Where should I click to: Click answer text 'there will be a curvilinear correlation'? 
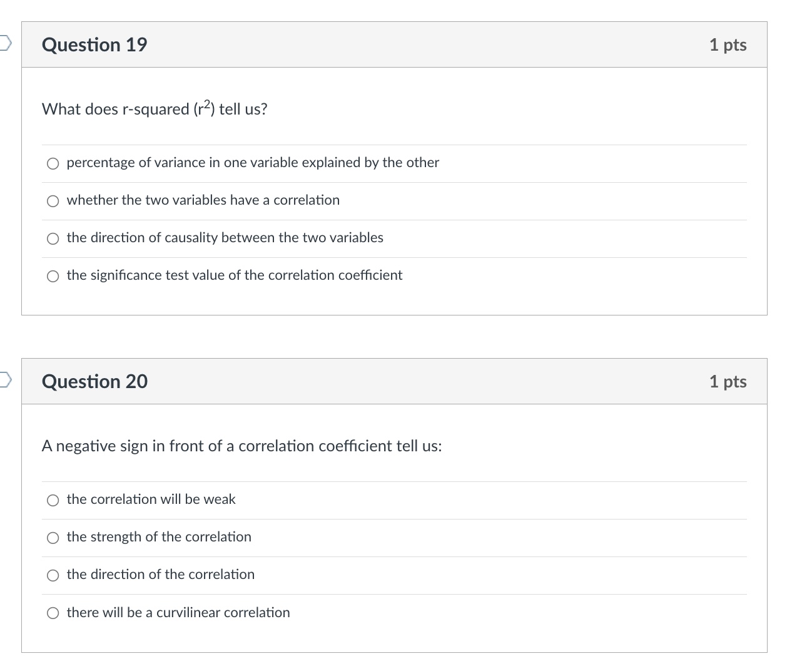coord(178,612)
